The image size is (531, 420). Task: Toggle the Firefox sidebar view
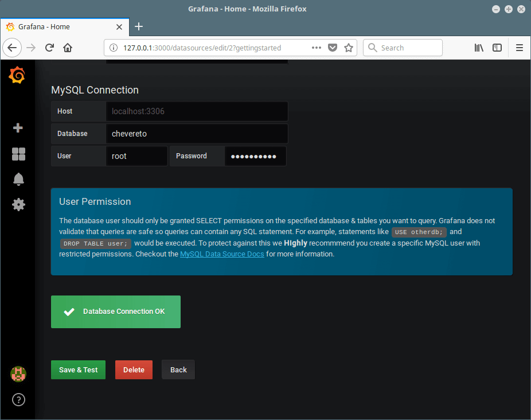(497, 48)
